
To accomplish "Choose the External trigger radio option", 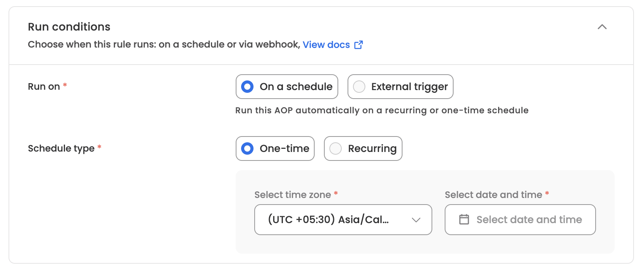I will [401, 87].
